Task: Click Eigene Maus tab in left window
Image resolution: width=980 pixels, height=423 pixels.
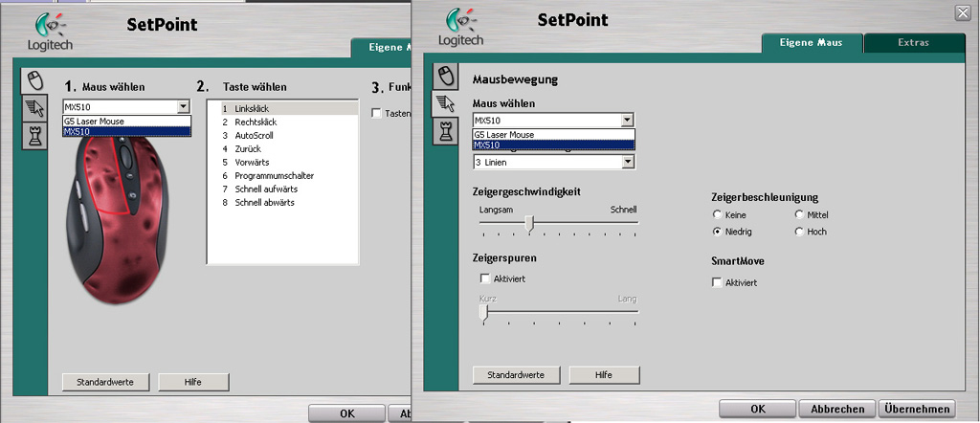Action: 381,48
